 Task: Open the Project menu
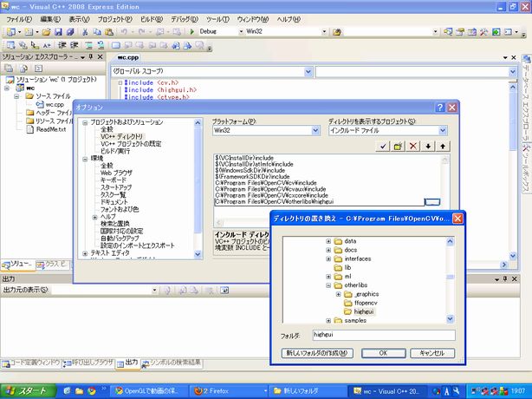click(x=114, y=19)
